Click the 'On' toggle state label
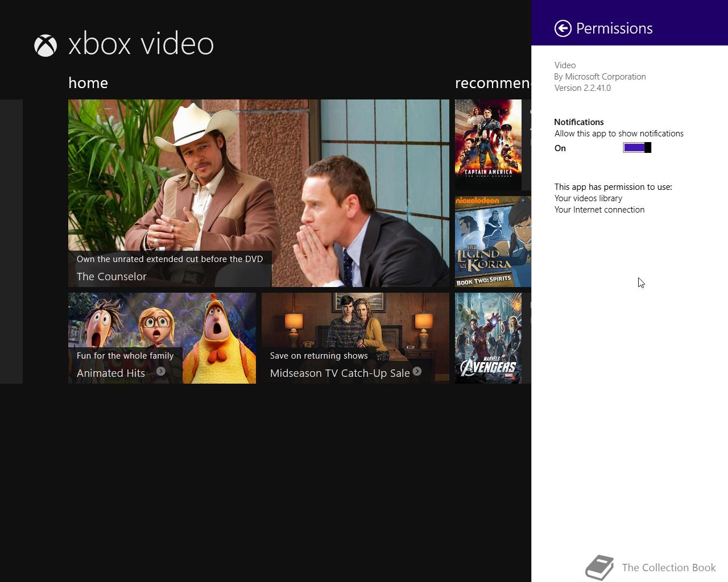 [x=560, y=148]
